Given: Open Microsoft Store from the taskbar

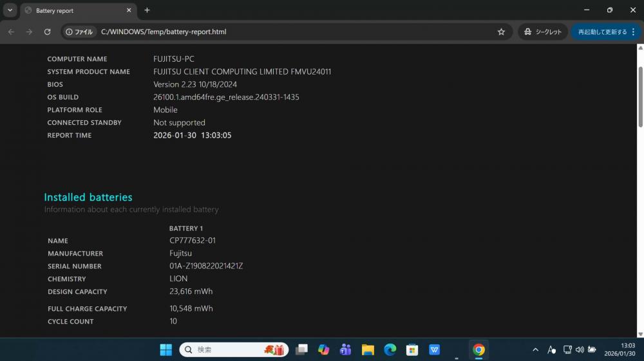Looking at the screenshot, I should 412,349.
